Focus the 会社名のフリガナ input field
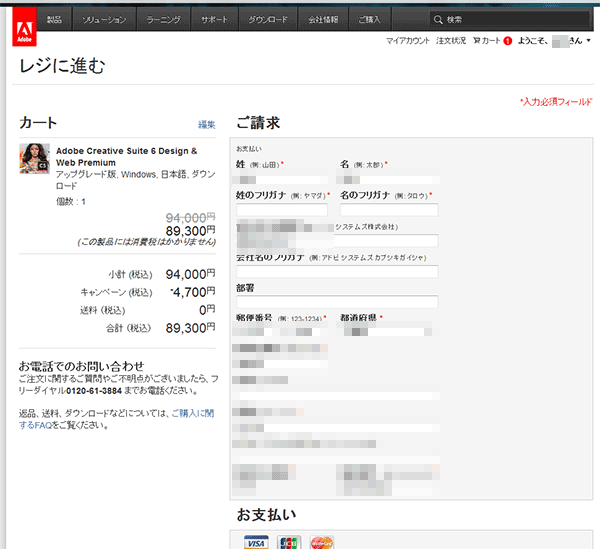Viewport: 600px width, 549px height. click(x=337, y=272)
